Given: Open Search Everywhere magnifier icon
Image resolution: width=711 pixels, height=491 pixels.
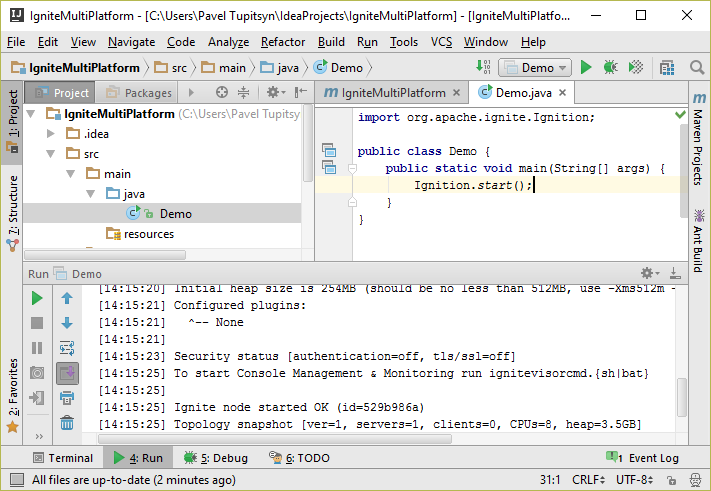Looking at the screenshot, I should pyautogui.click(x=696, y=68).
